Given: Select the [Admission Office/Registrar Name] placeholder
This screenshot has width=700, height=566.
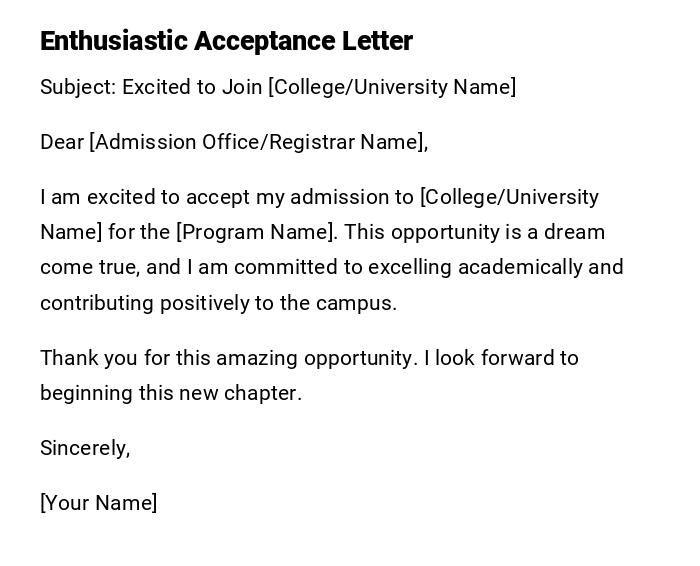Looking at the screenshot, I should point(258,142).
